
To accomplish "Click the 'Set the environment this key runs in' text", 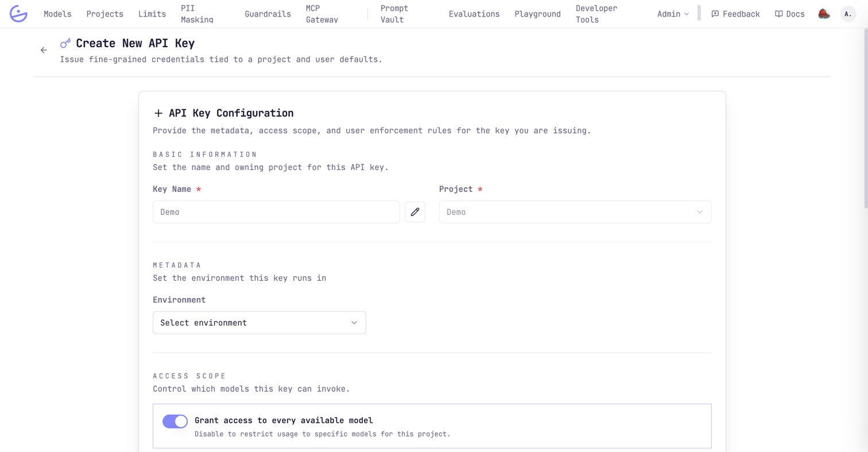I will [x=239, y=278].
